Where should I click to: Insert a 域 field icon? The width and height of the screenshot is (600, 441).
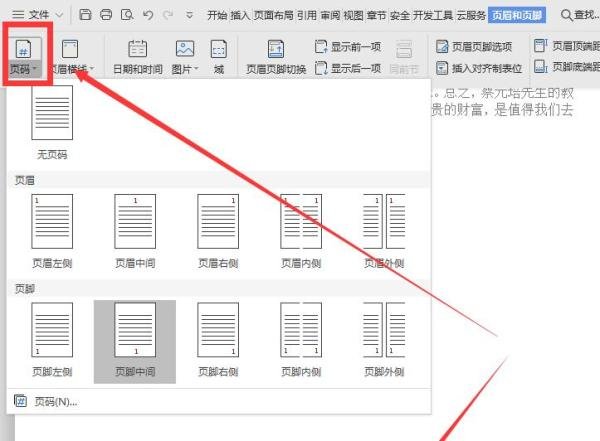218,49
